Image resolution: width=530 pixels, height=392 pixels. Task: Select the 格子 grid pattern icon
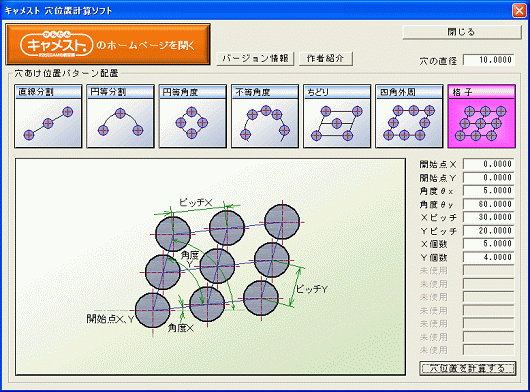482,116
